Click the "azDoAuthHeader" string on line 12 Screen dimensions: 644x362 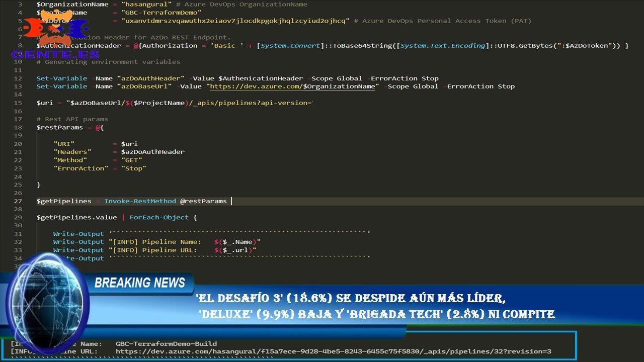pos(150,78)
